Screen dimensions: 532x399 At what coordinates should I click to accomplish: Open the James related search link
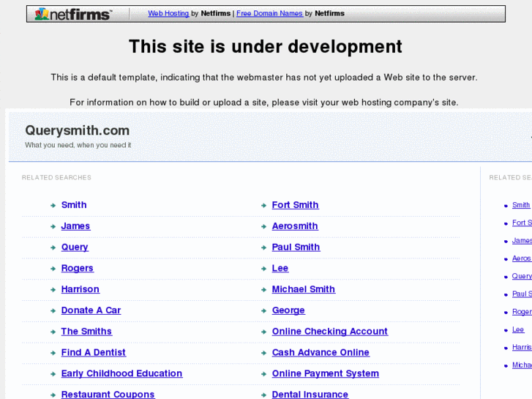click(75, 226)
